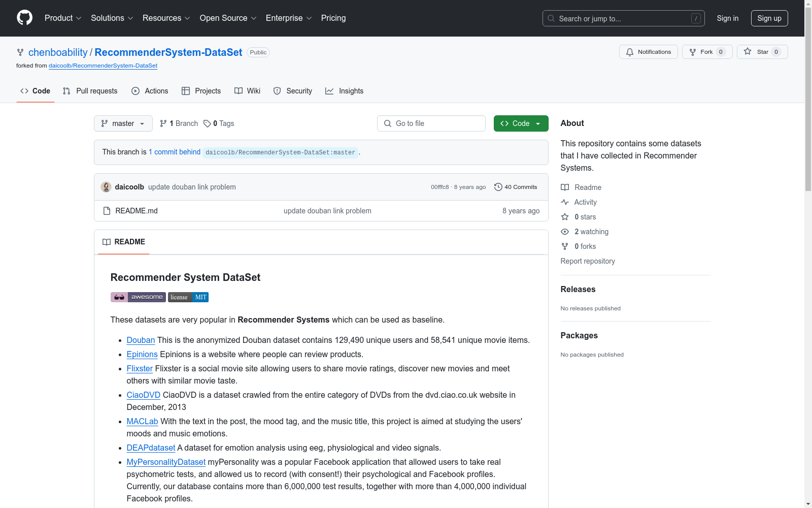Open the Flixster dataset link
The width and height of the screenshot is (812, 508).
[140, 369]
